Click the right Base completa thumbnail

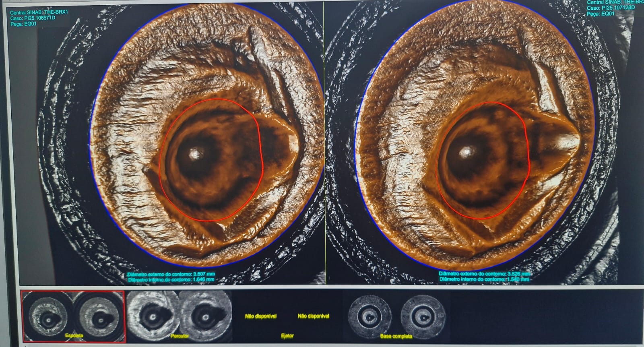tap(422, 316)
